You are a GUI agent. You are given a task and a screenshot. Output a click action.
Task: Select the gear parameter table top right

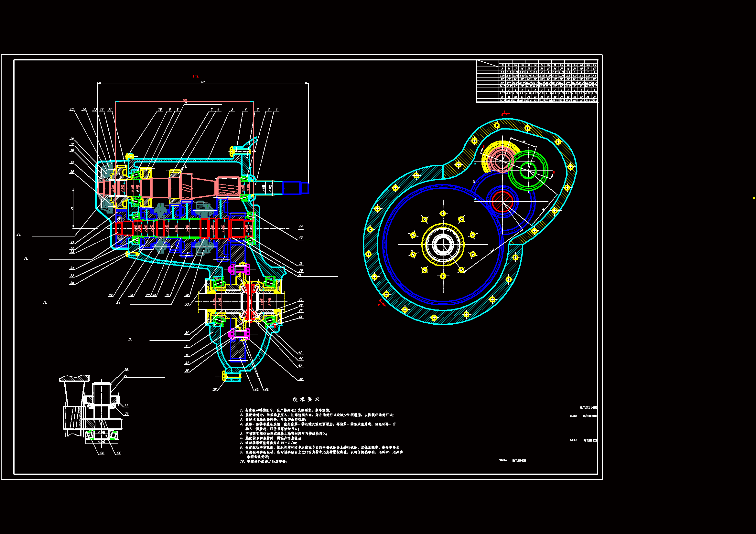(537, 81)
